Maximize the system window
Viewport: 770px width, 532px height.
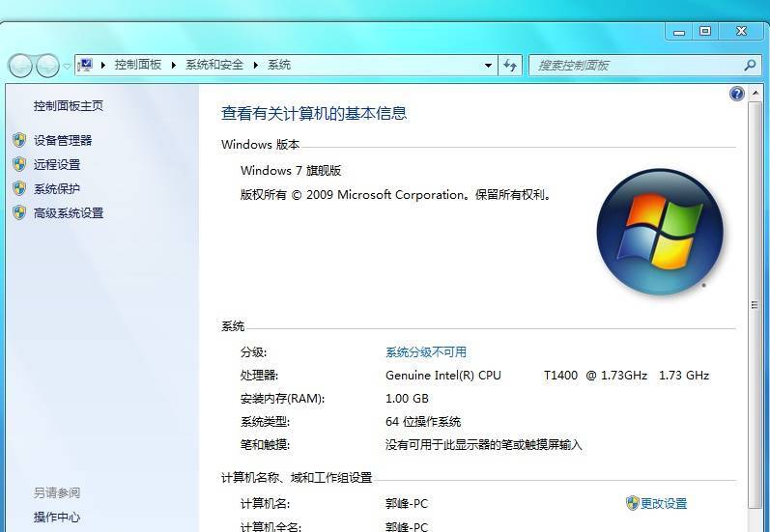705,32
